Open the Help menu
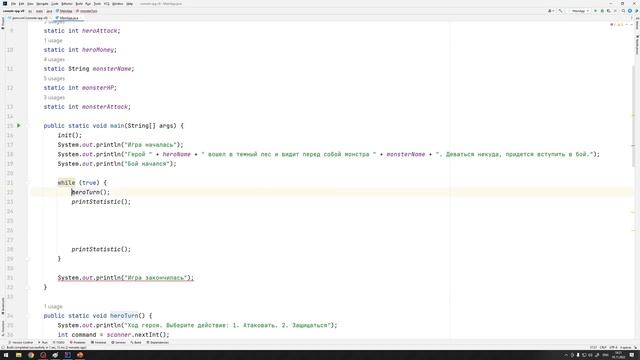 click(129, 4)
